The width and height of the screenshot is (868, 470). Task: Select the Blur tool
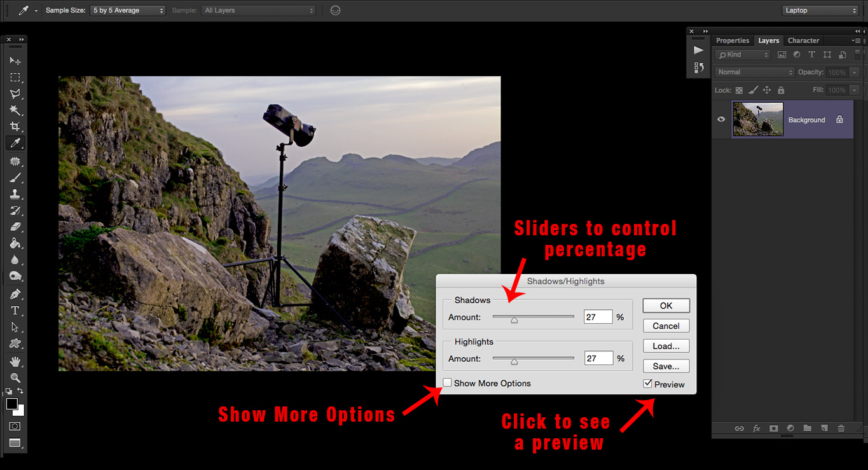[x=15, y=260]
